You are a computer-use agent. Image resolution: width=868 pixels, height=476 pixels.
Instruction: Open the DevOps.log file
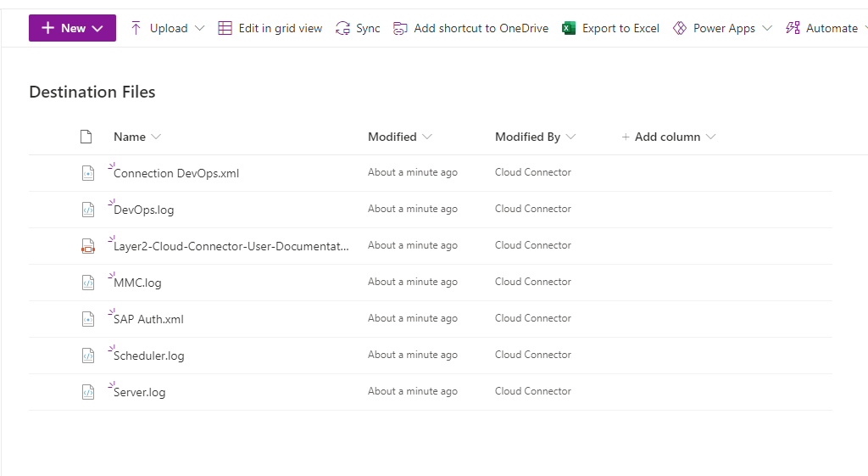[x=143, y=210]
